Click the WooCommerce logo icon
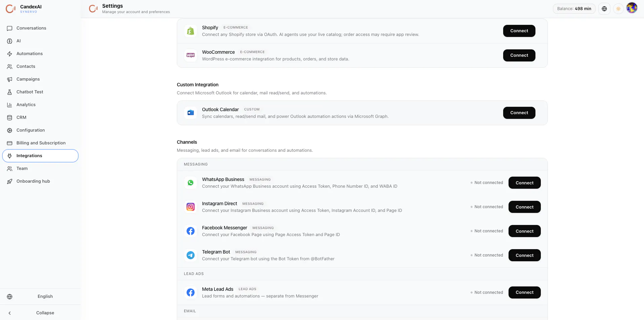 (191, 55)
